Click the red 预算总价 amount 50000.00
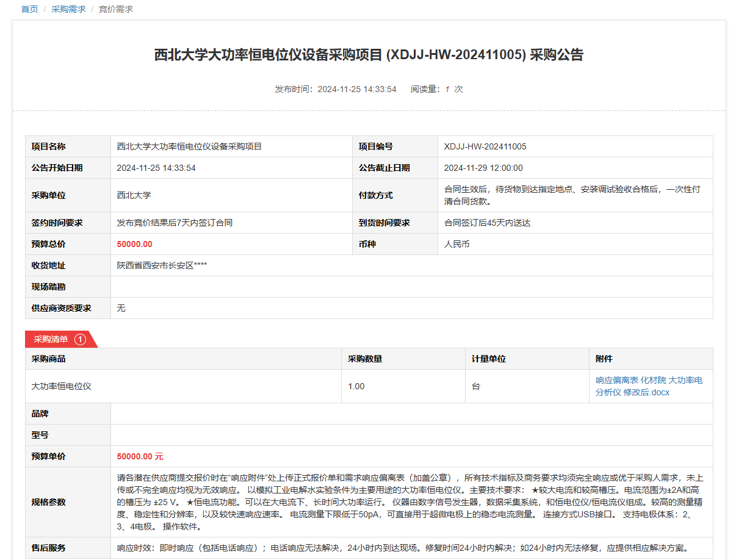The image size is (736, 560). point(134,244)
